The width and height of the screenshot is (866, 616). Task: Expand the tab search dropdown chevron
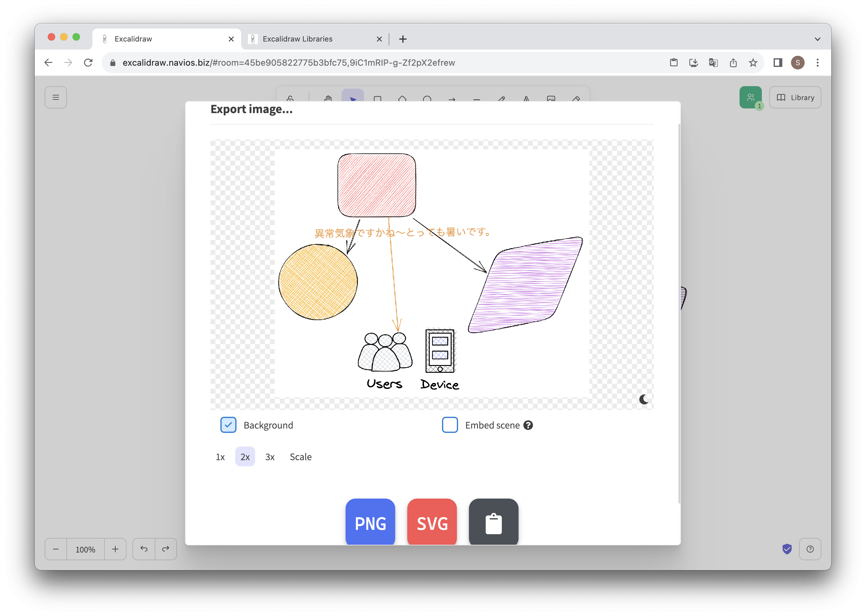(x=817, y=39)
